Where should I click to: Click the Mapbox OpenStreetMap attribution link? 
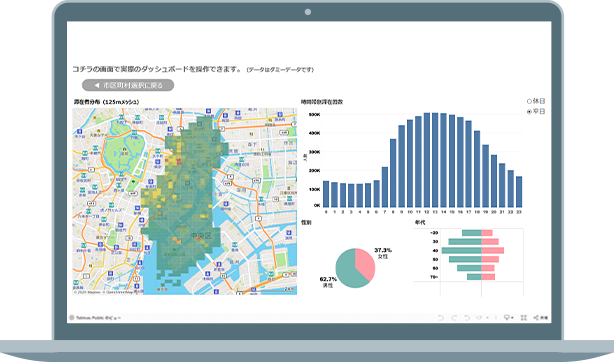[x=103, y=292]
